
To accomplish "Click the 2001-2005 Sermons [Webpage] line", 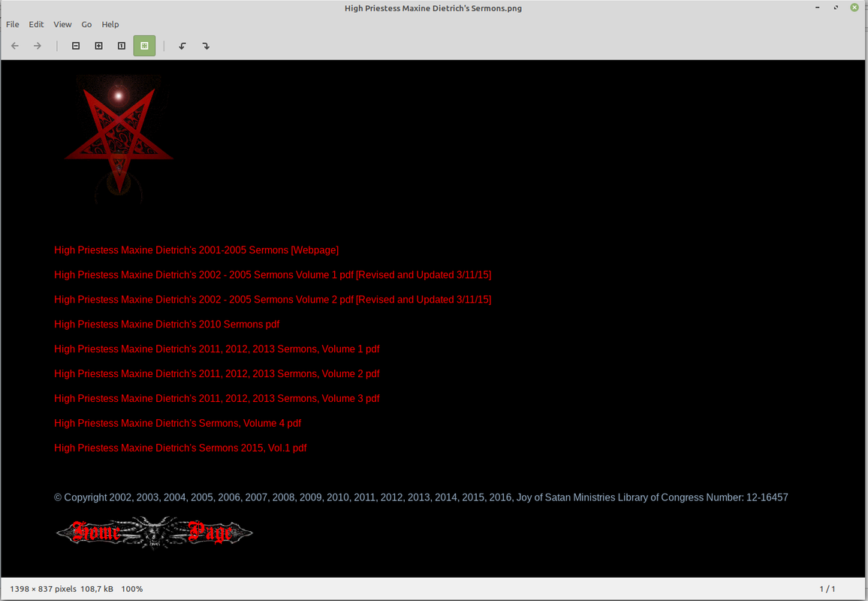I will 197,250.
